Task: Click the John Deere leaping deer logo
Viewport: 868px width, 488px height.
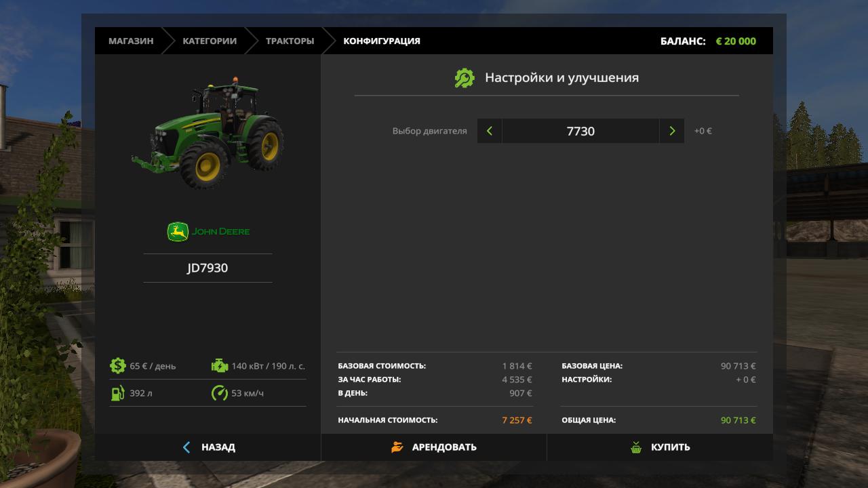Action: pyautogui.click(x=178, y=232)
